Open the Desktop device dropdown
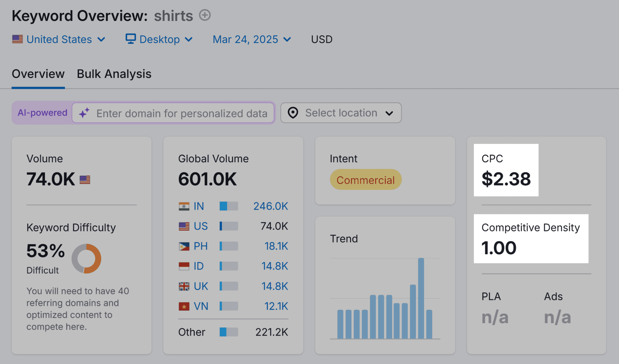The image size is (619, 364). [x=160, y=39]
